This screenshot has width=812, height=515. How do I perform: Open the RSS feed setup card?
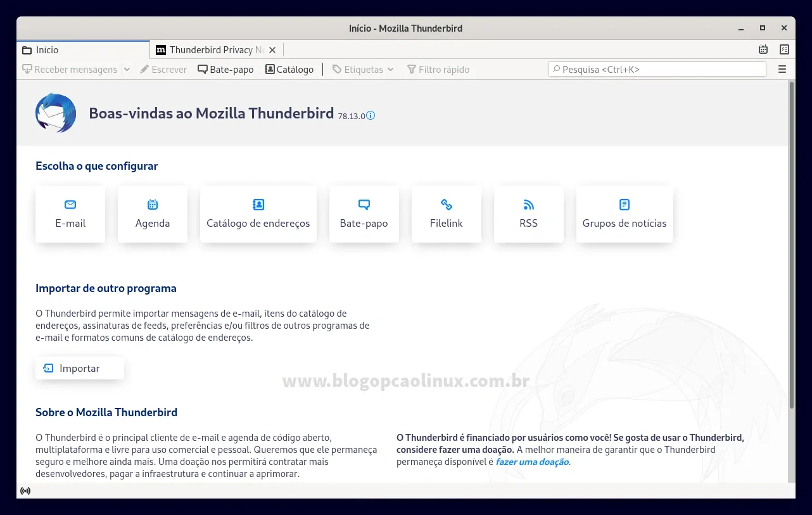[x=529, y=214]
